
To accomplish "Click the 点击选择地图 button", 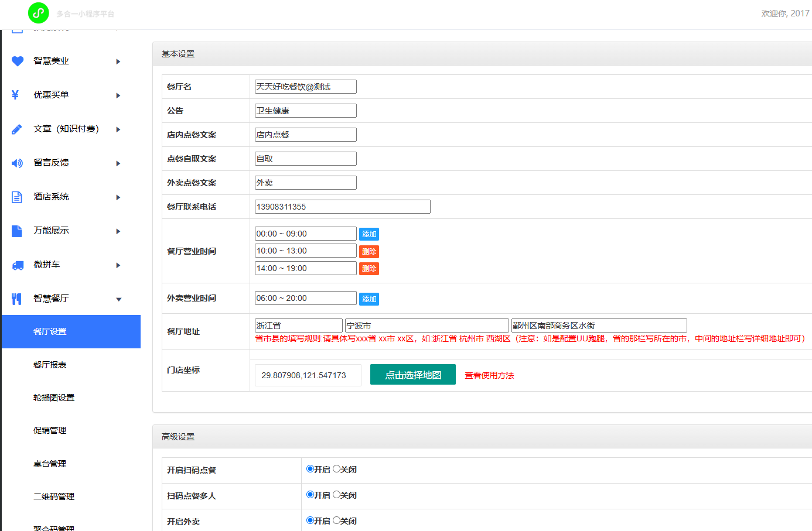I will tap(413, 375).
